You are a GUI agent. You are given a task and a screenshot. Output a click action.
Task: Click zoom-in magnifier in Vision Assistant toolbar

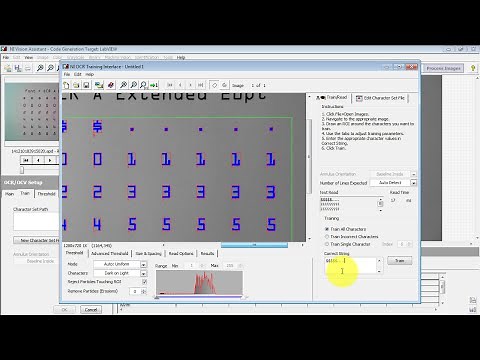point(40,68)
